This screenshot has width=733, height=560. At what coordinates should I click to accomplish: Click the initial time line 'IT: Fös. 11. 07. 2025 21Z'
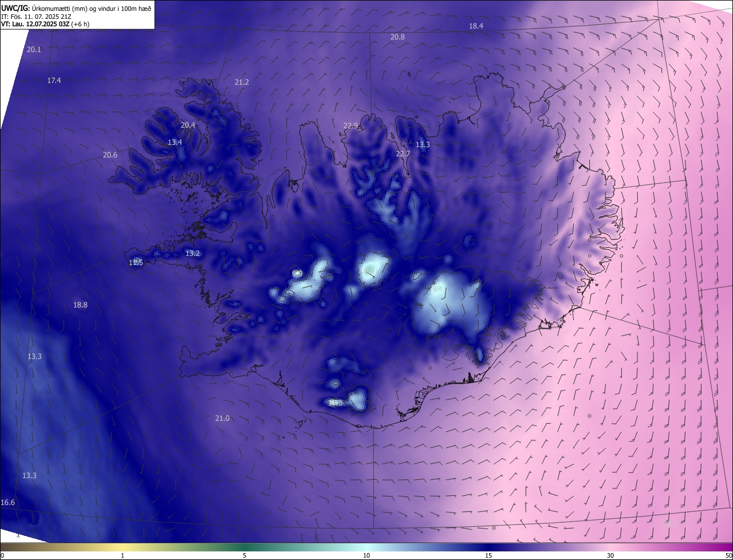coord(36,16)
